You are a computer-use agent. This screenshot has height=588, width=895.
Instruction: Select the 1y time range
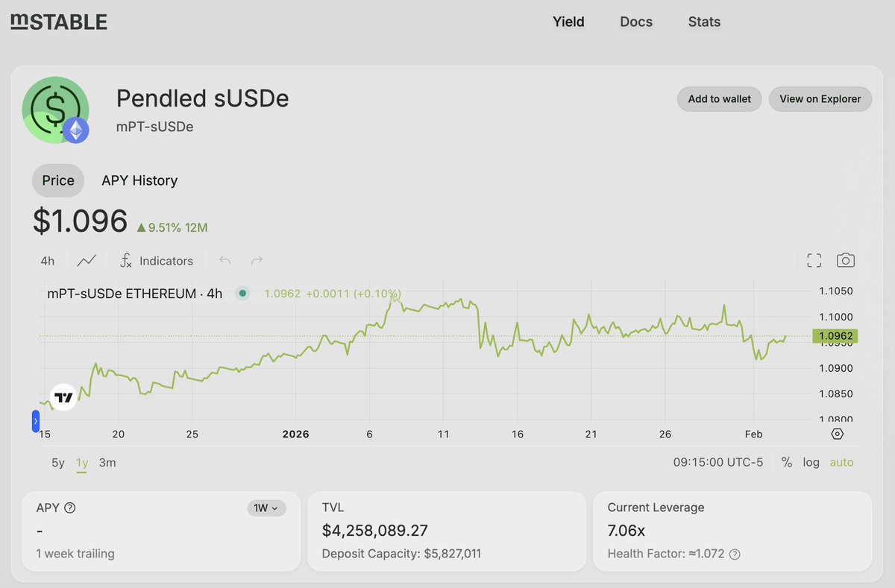pos(82,463)
